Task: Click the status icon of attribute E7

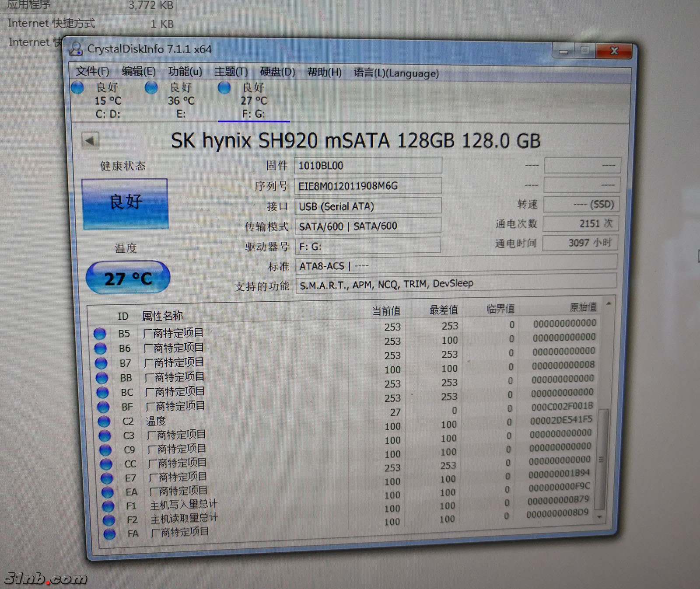Action: (107, 478)
